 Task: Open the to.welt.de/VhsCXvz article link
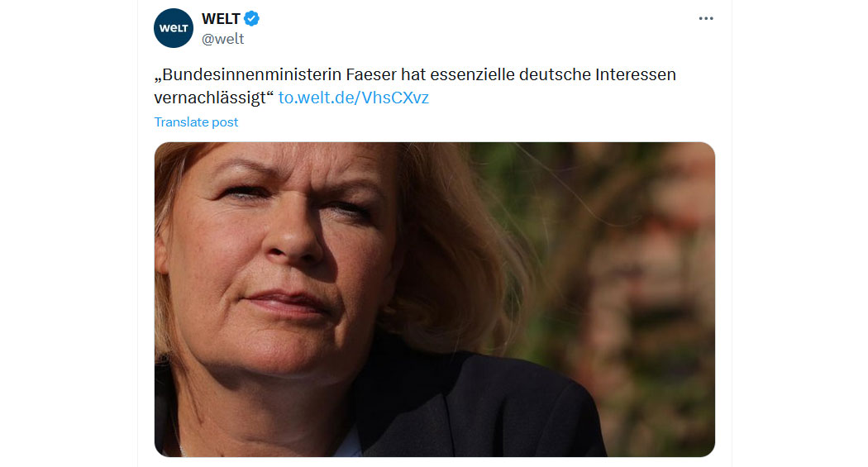[353, 98]
